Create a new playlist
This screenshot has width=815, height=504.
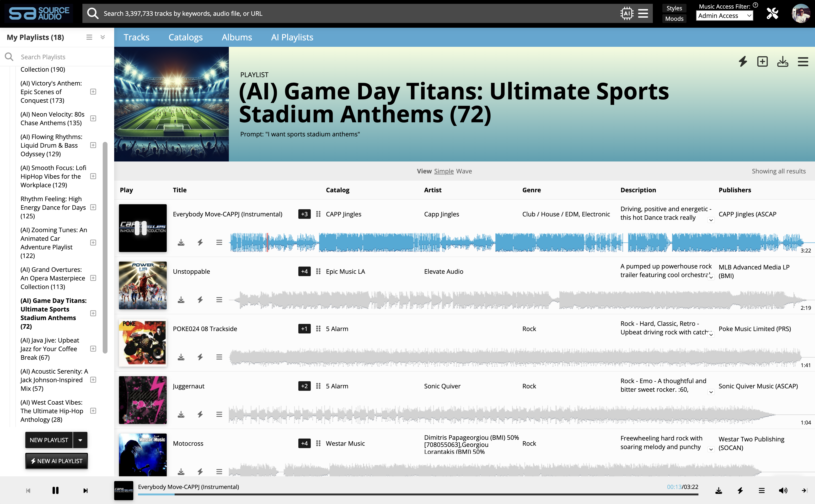49,440
